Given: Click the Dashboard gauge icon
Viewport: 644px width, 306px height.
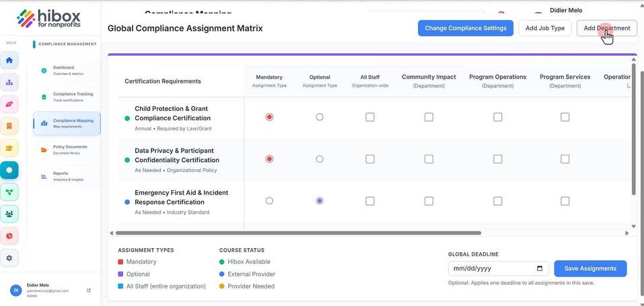Looking at the screenshot, I should [x=44, y=71].
